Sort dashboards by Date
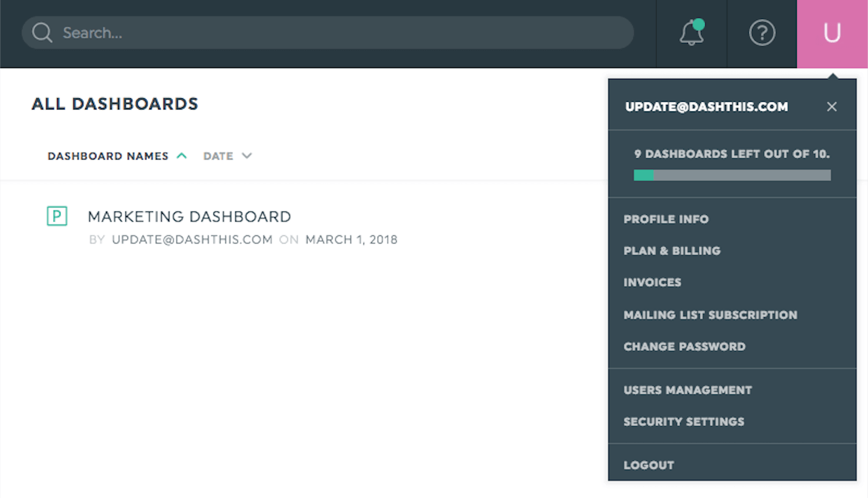The width and height of the screenshot is (868, 498). 218,156
